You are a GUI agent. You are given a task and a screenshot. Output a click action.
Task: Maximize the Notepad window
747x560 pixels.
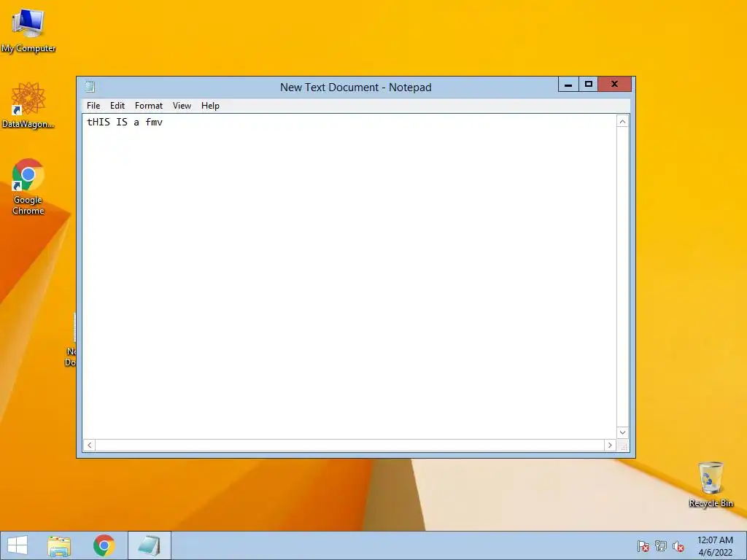[589, 85]
